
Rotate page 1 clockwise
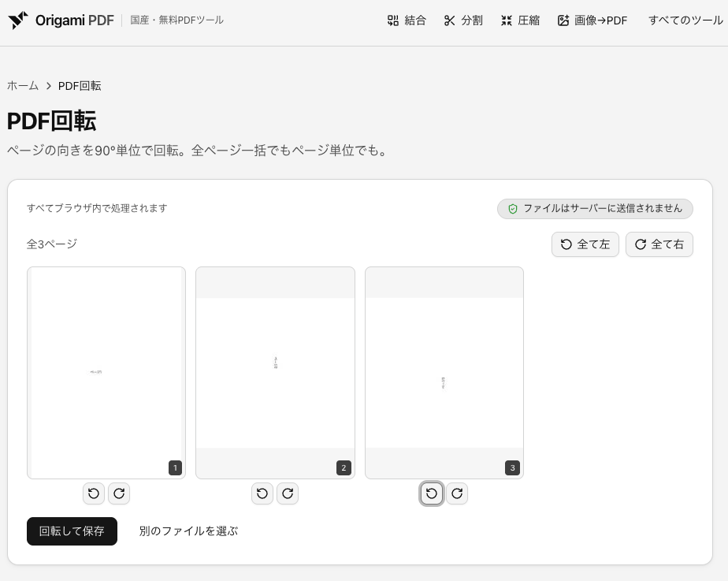pyautogui.click(x=119, y=493)
